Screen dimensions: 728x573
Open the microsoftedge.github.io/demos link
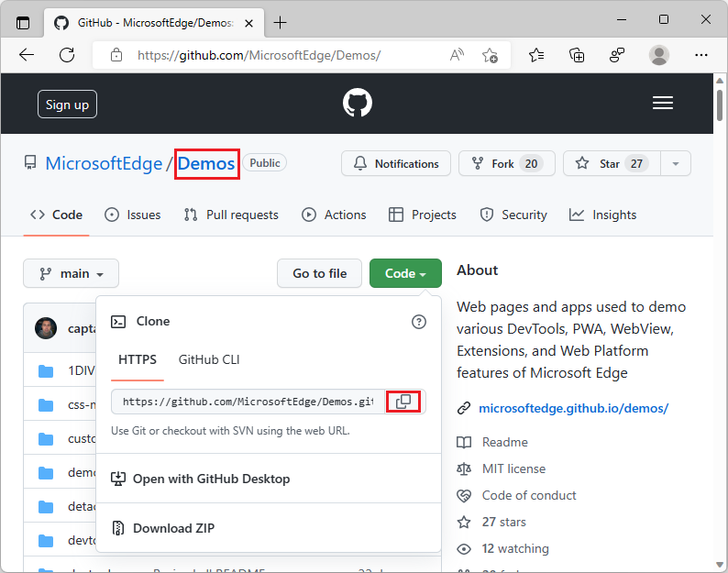pyautogui.click(x=573, y=408)
